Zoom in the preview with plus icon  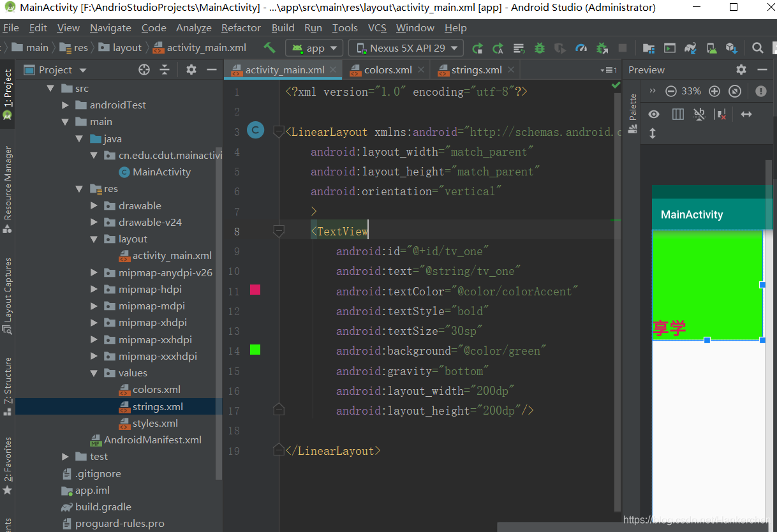714,91
